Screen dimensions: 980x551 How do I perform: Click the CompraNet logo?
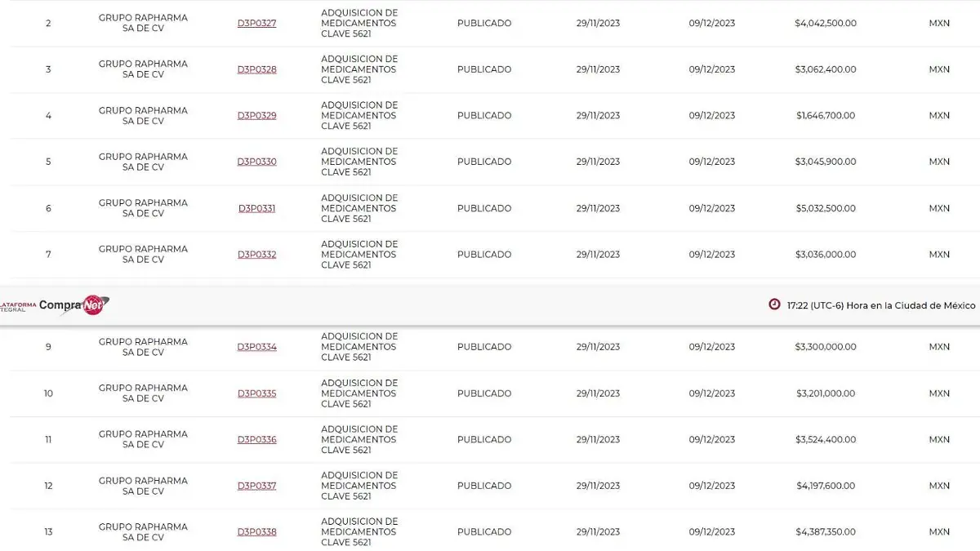(73, 305)
